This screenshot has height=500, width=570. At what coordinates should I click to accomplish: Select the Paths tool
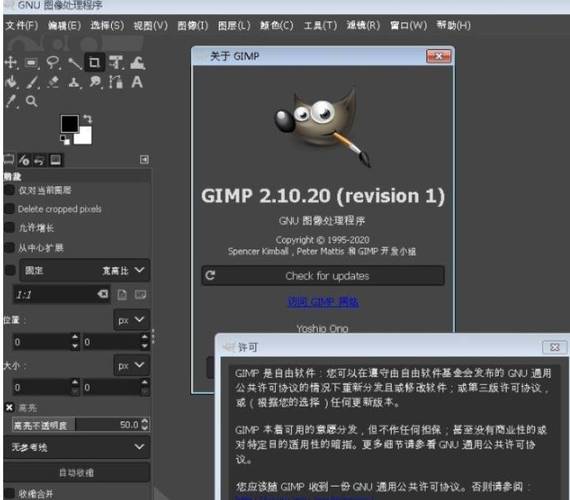[116, 82]
